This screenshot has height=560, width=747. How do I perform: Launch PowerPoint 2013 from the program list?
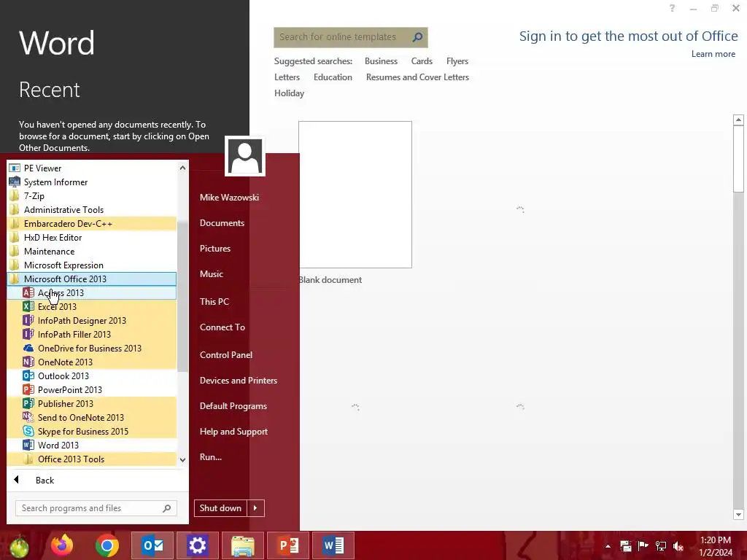click(91, 389)
